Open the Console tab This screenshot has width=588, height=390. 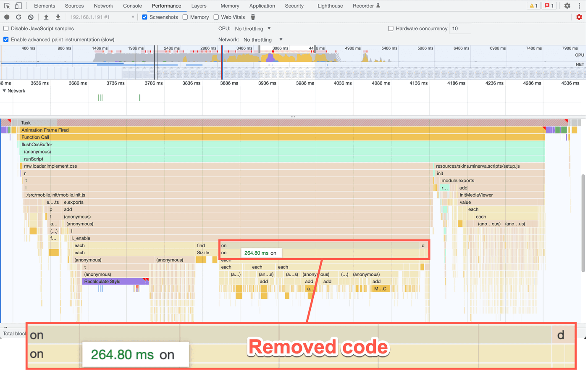point(132,6)
